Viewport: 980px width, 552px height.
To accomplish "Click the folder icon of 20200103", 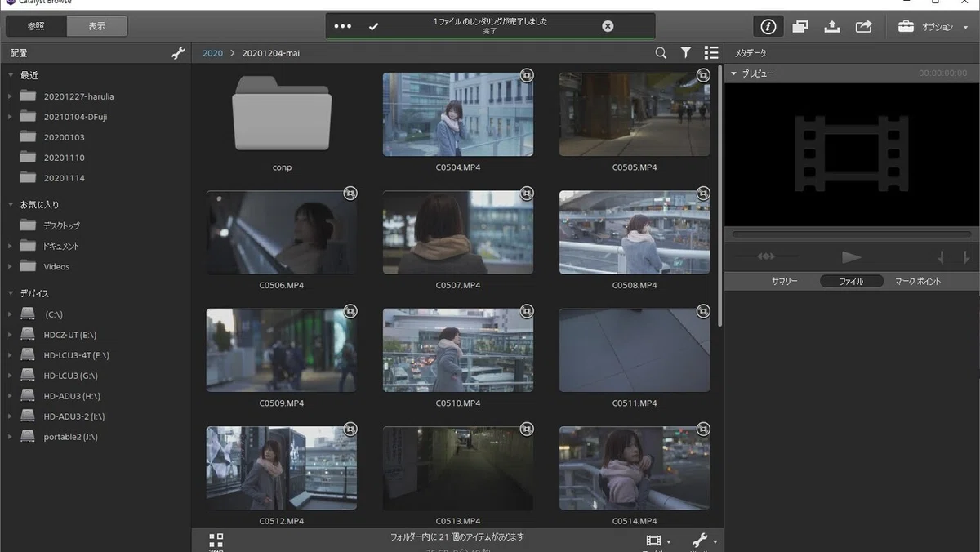I will (x=28, y=136).
